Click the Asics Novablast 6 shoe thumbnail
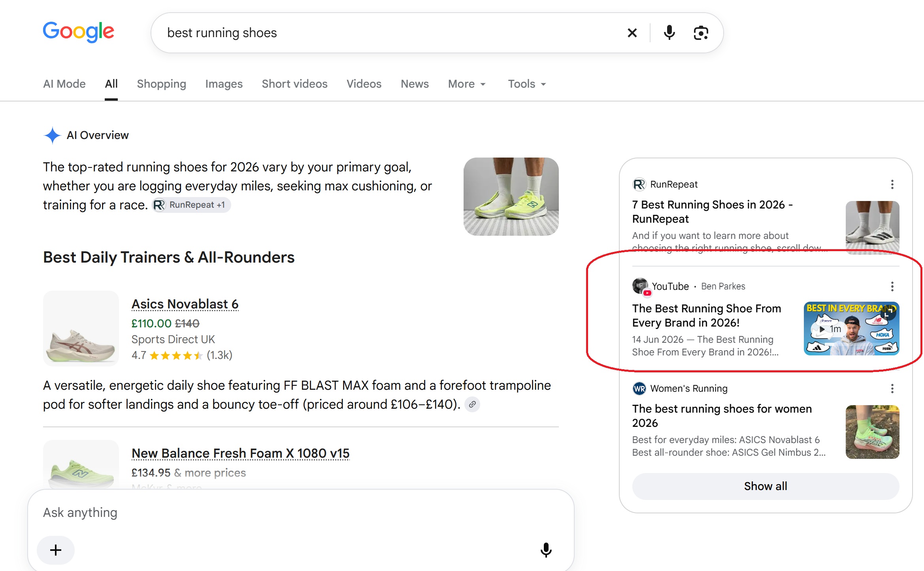 81,329
